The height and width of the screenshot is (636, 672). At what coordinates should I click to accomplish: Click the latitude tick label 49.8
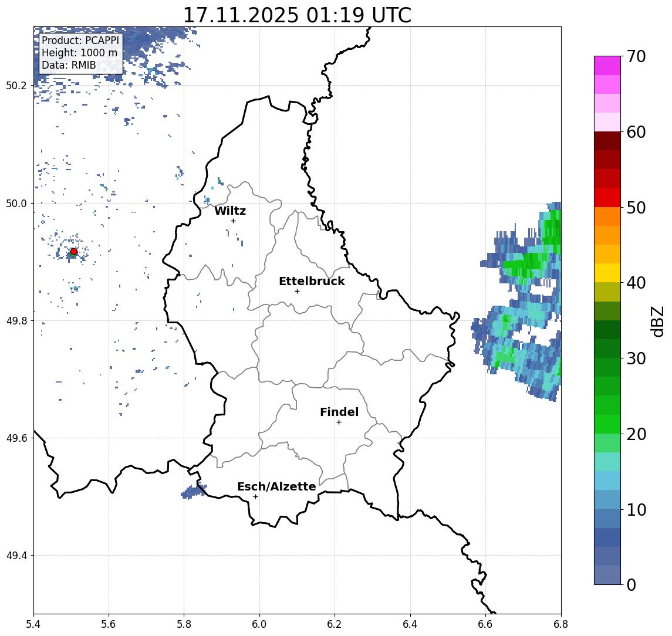(x=16, y=320)
